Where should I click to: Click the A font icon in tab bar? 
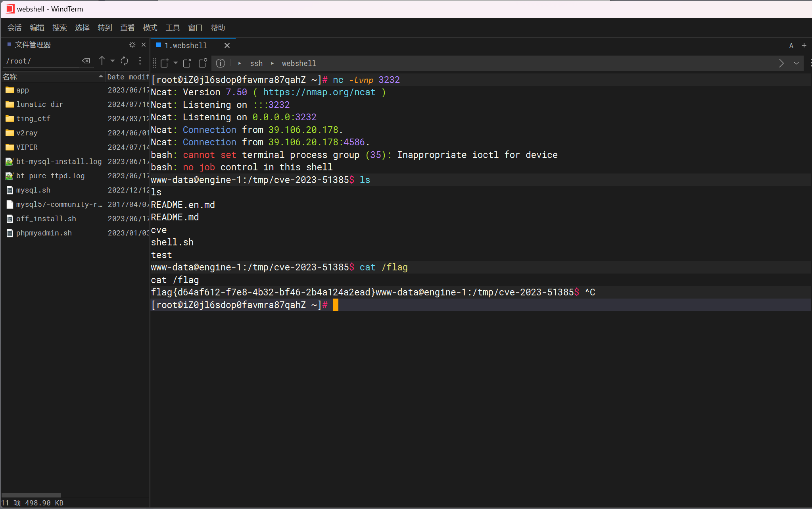coord(791,46)
